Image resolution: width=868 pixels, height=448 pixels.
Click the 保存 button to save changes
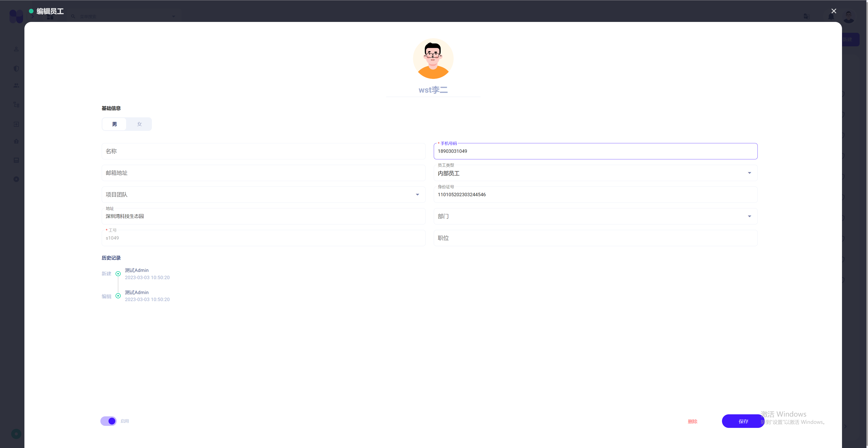click(743, 421)
